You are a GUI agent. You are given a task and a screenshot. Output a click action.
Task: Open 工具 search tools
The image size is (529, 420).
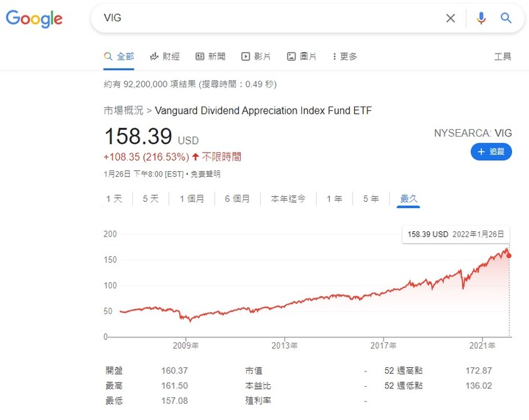click(503, 57)
